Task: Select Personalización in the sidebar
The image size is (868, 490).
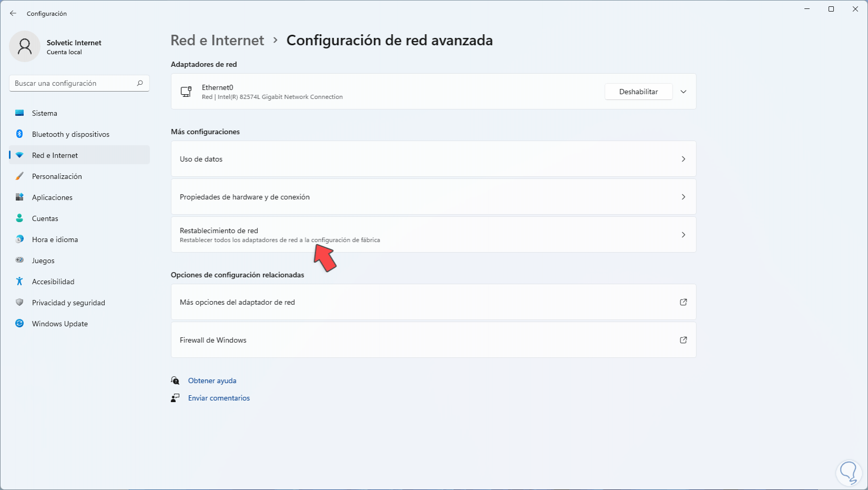Action: click(79, 176)
